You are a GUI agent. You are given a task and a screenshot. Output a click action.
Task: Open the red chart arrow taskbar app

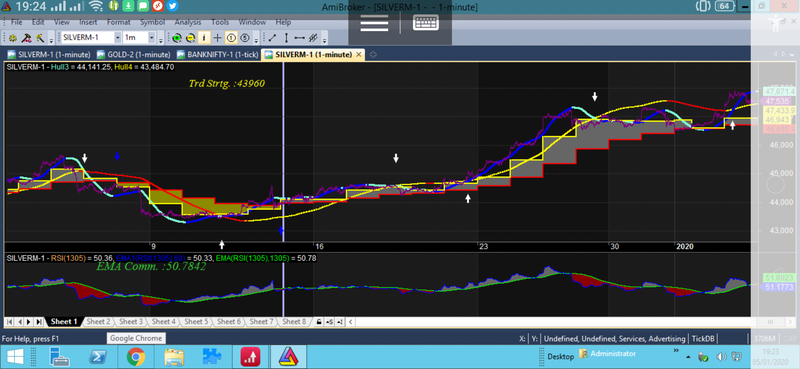251,356
